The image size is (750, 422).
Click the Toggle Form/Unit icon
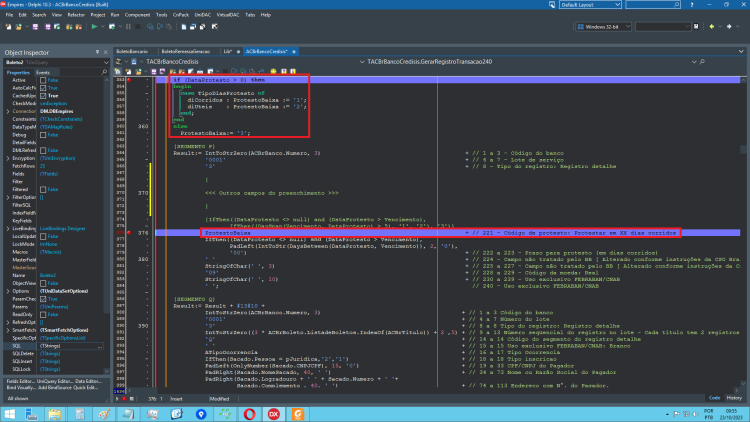(202, 27)
